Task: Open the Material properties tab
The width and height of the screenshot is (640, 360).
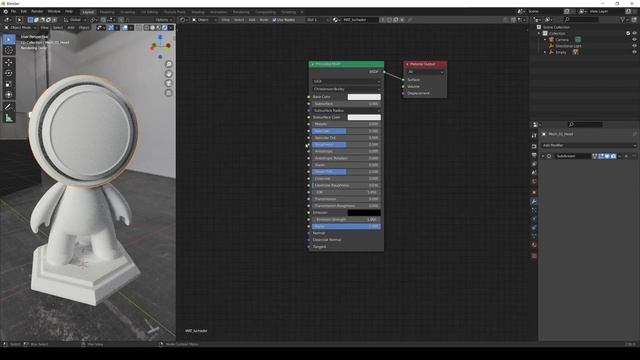Action: point(534,245)
